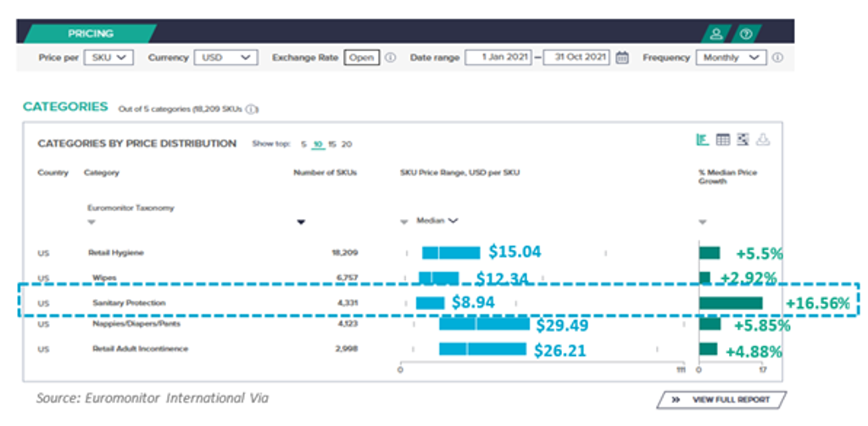
Task: Open the scatter view icon
Action: coord(743,140)
